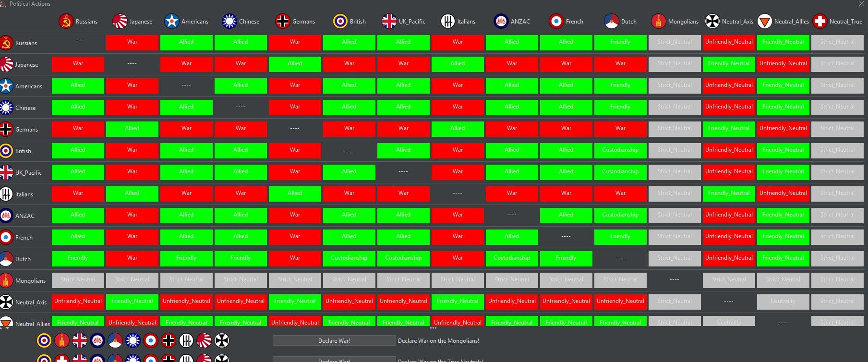Click Declare War on the Mongolians! label
This screenshot has width=868, height=362.
438,341
